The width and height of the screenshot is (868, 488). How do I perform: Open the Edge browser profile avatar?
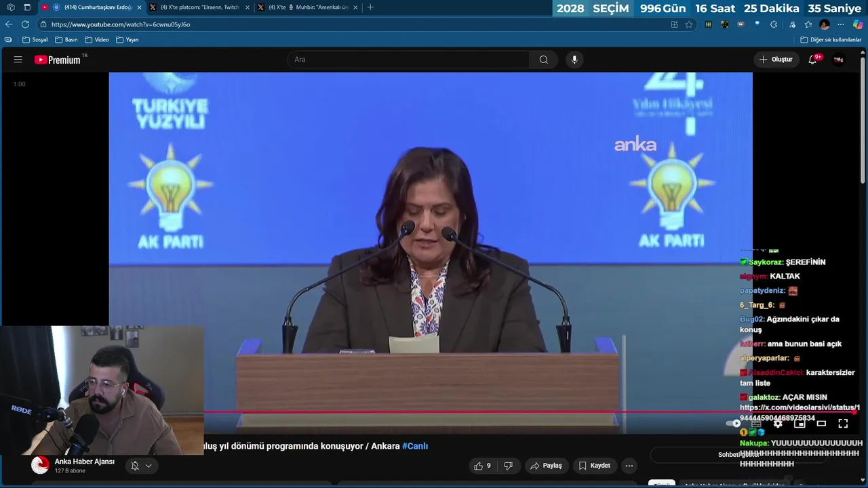click(825, 24)
